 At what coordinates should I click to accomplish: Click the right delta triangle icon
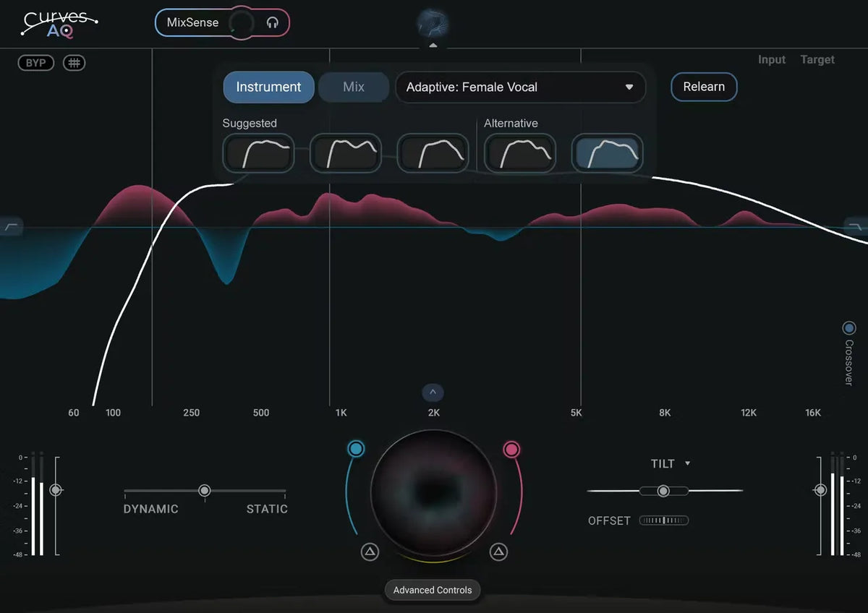pyautogui.click(x=498, y=552)
